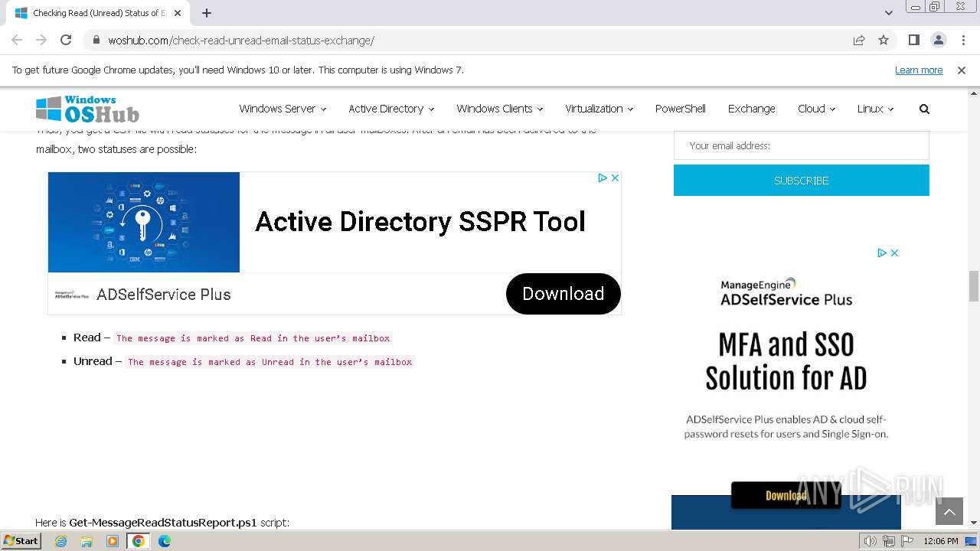980x551 pixels.
Task: Click the site search magnifier icon
Action: tap(924, 109)
